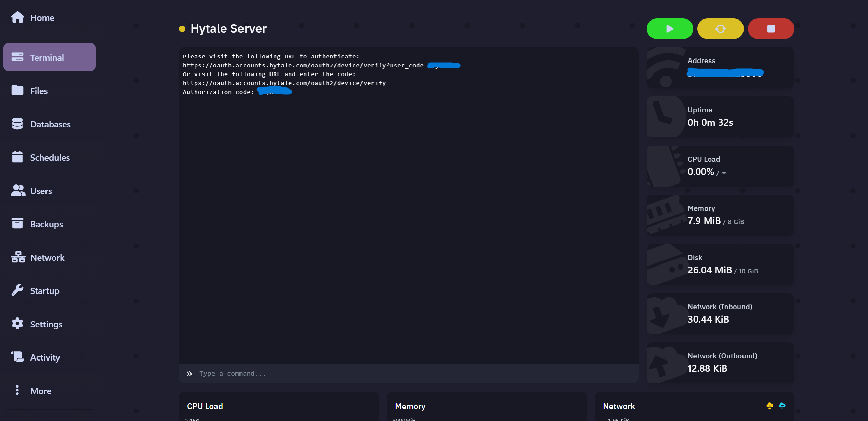Click the yellow download icon in Network chart
This screenshot has width=868, height=421.
tap(770, 406)
